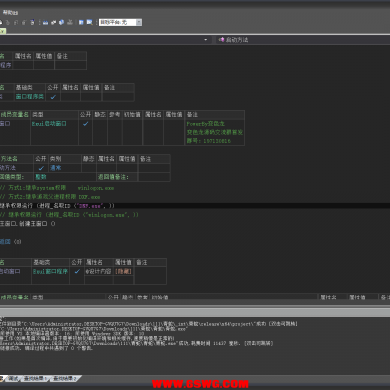
Task: Open the 帮助(H) menu
Action: click(10, 13)
